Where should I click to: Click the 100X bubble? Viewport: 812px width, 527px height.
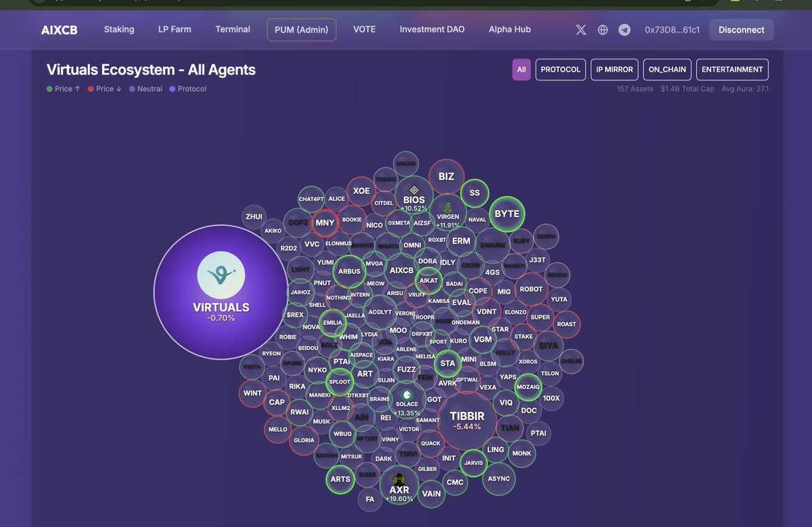[x=551, y=398]
